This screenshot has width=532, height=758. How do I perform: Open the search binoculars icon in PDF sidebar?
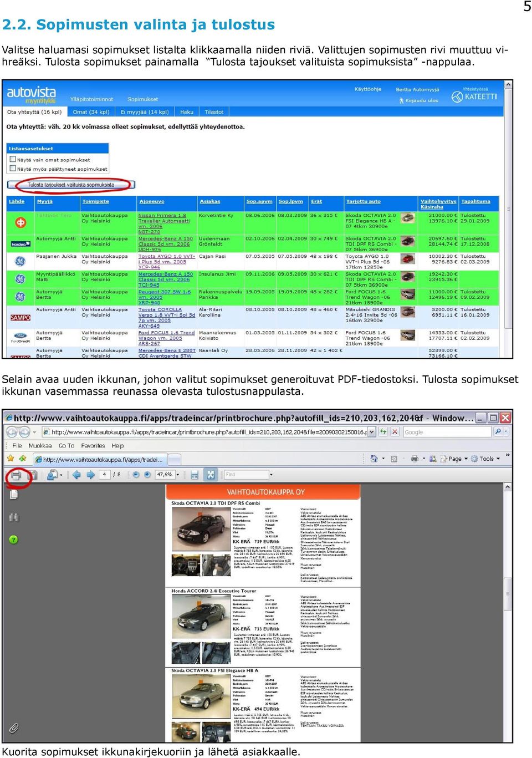coord(14,517)
